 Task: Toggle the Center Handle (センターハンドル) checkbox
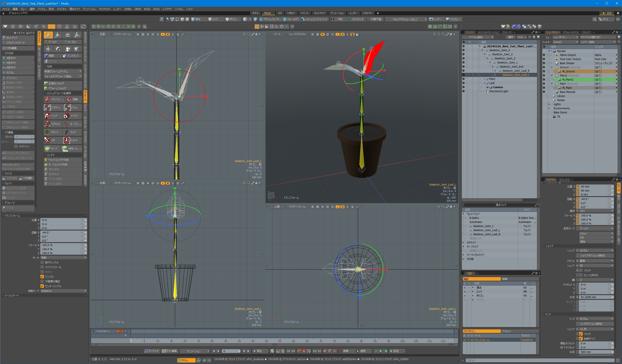coord(42,286)
